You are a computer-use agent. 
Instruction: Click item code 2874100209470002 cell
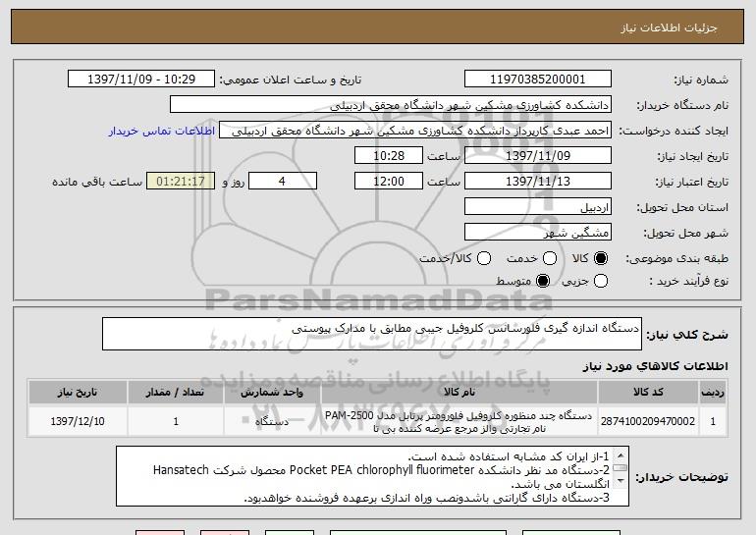[x=648, y=421]
